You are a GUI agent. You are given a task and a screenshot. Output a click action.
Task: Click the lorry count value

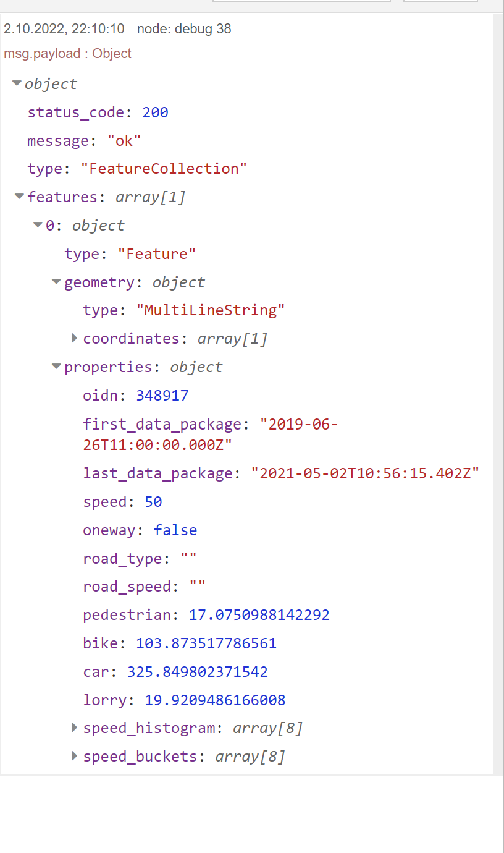[215, 700]
